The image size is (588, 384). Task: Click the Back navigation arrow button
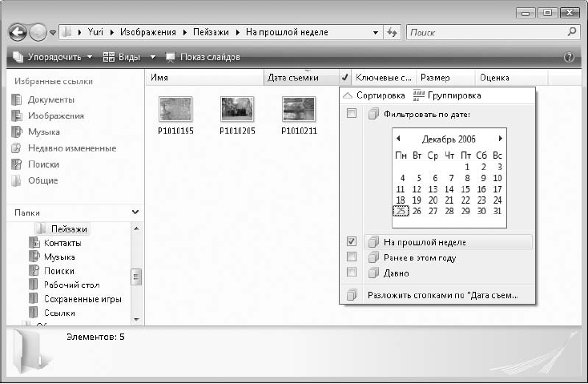[18, 33]
